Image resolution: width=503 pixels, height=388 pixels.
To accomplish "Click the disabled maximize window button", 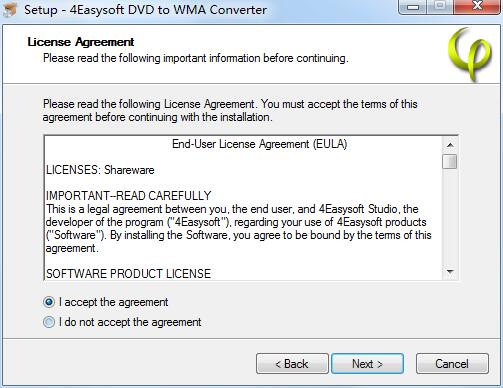I will [440, 6].
